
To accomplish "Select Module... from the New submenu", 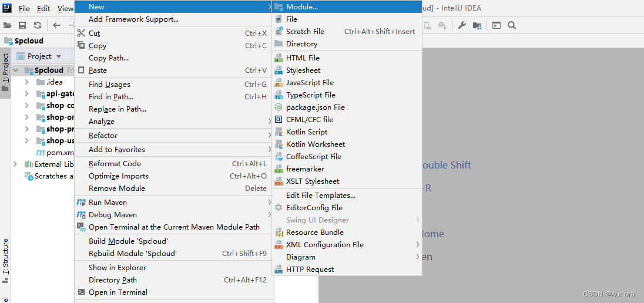I will click(x=347, y=7).
